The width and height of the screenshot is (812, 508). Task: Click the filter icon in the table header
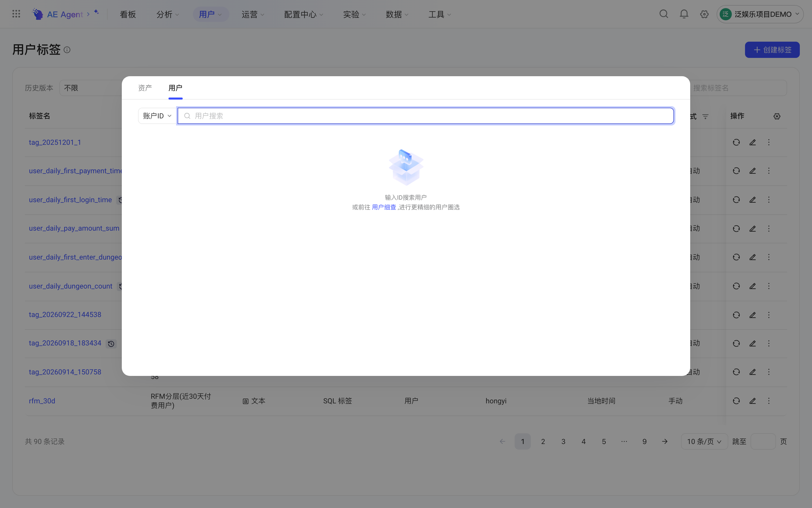(x=705, y=116)
